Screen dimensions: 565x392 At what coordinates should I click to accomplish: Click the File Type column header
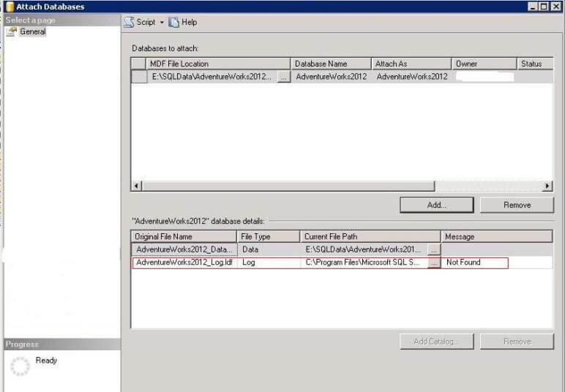click(x=269, y=236)
